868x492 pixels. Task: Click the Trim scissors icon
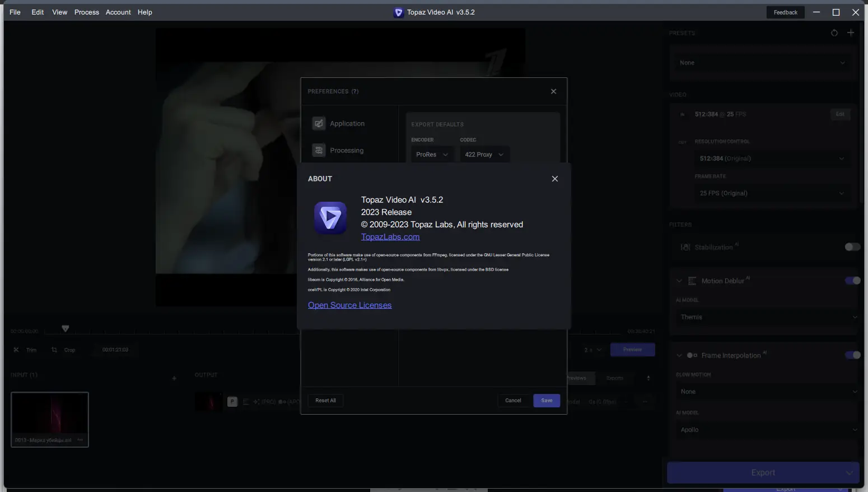(x=16, y=350)
